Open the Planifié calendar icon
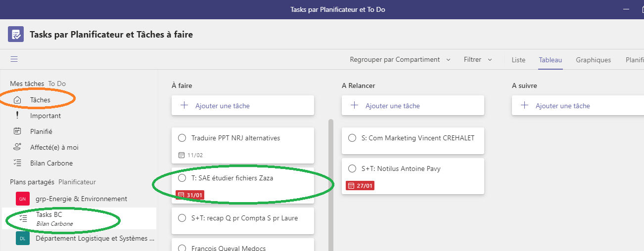The height and width of the screenshot is (251, 644). tap(17, 131)
